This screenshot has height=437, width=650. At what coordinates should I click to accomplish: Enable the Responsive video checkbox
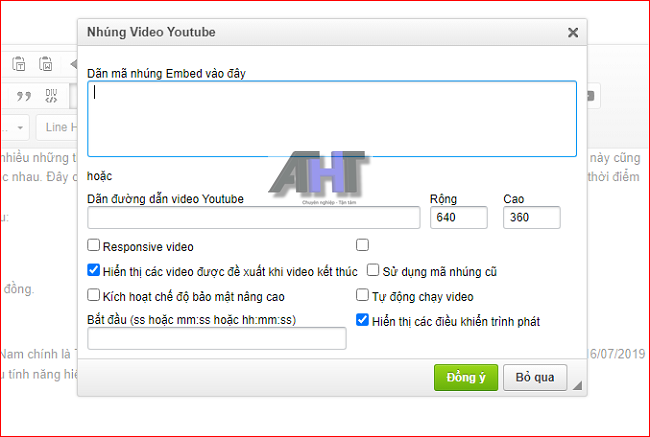[x=94, y=245]
